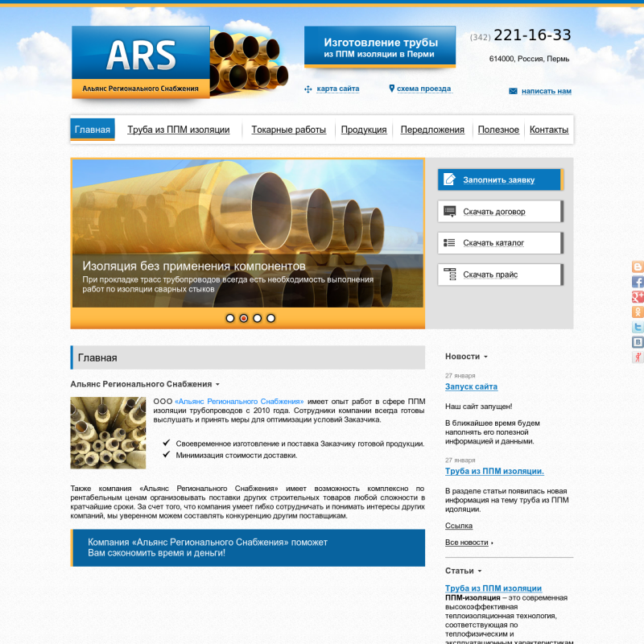Image resolution: width=644 pixels, height=644 pixels.
Task: Open the Все новости link
Action: [x=467, y=543]
